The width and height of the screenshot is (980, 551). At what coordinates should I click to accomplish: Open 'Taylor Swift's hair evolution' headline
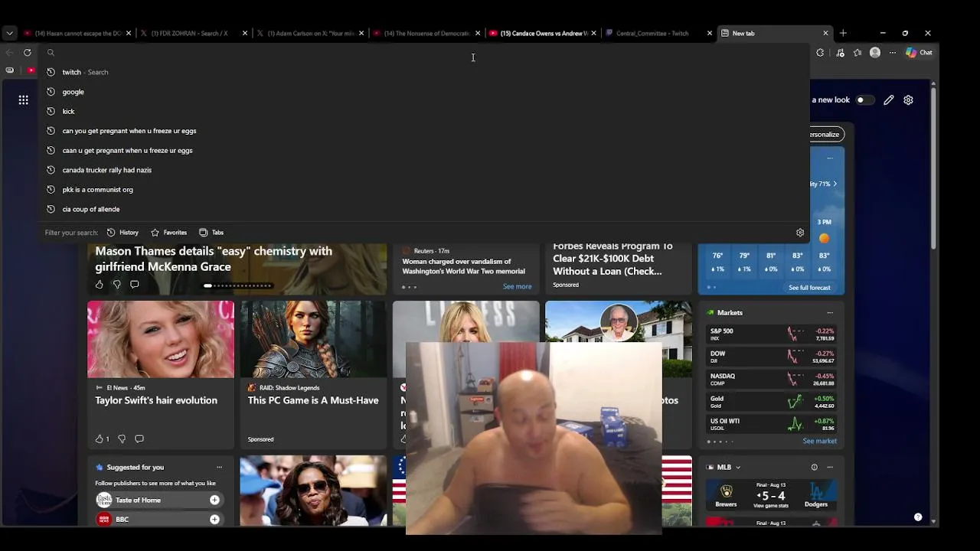(156, 400)
